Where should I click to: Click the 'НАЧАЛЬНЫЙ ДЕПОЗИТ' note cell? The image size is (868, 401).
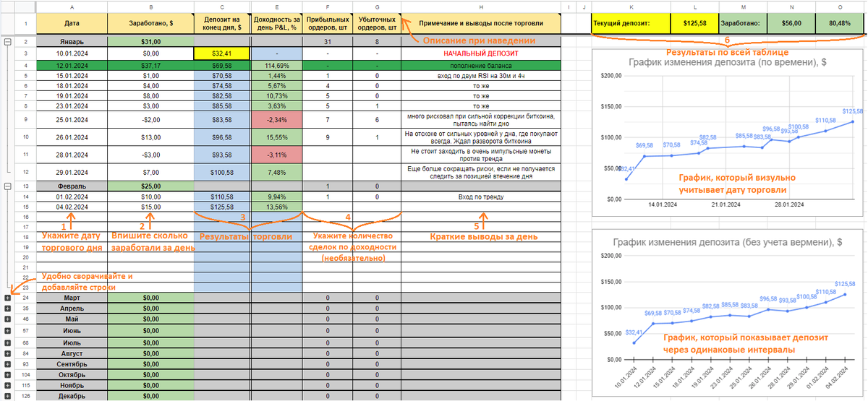[481, 53]
